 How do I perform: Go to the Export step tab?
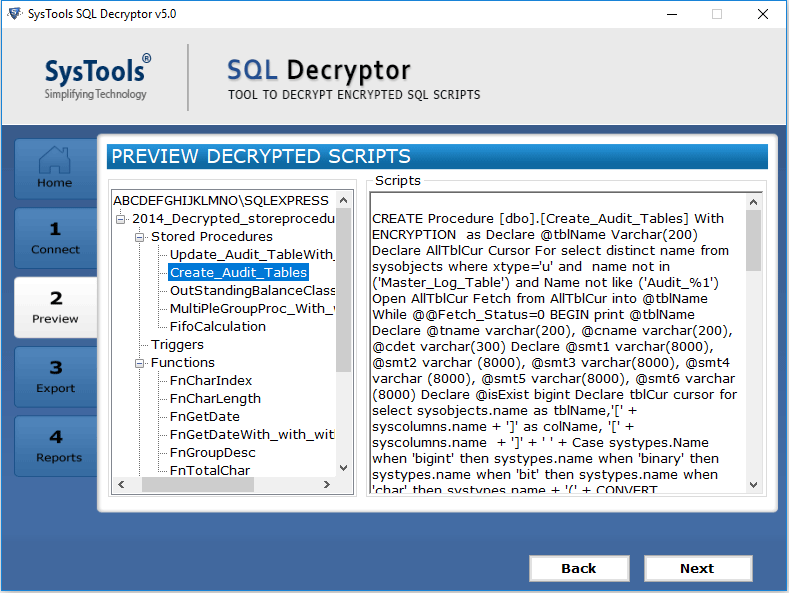coord(55,377)
